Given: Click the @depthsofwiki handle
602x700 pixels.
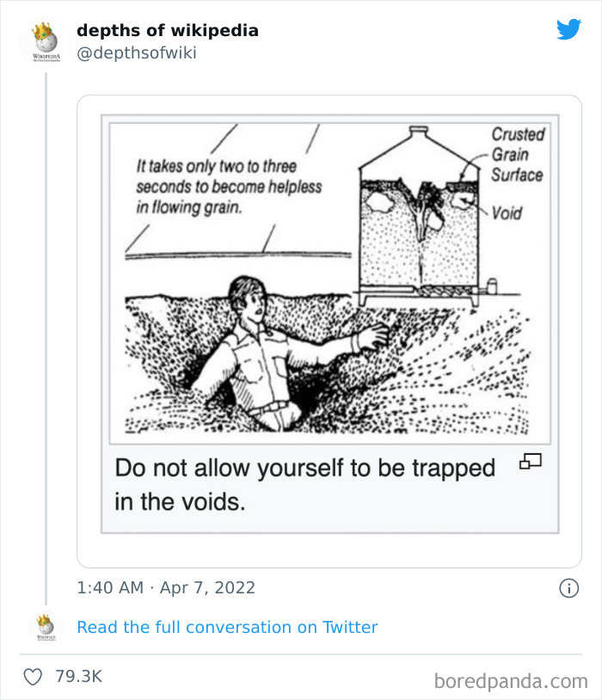Looking at the screenshot, I should (137, 53).
